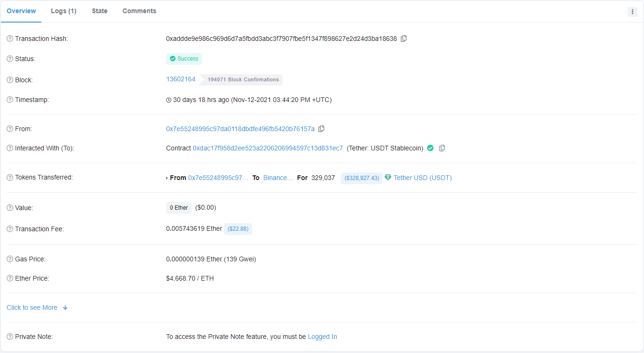Open the Comments tab
The image size is (644, 353).
[139, 11]
